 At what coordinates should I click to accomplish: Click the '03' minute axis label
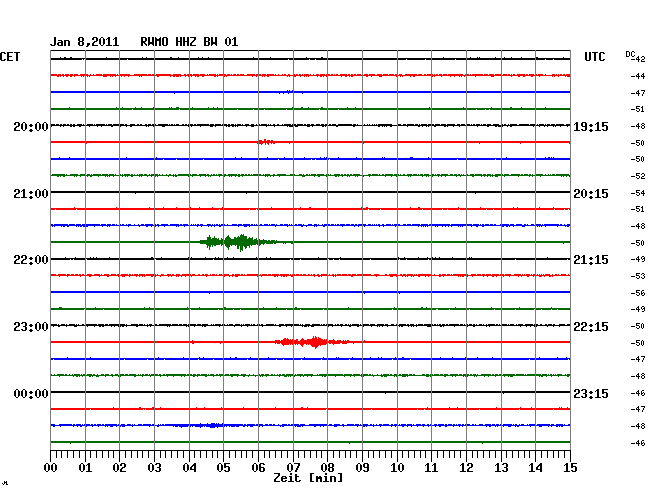coord(154,467)
